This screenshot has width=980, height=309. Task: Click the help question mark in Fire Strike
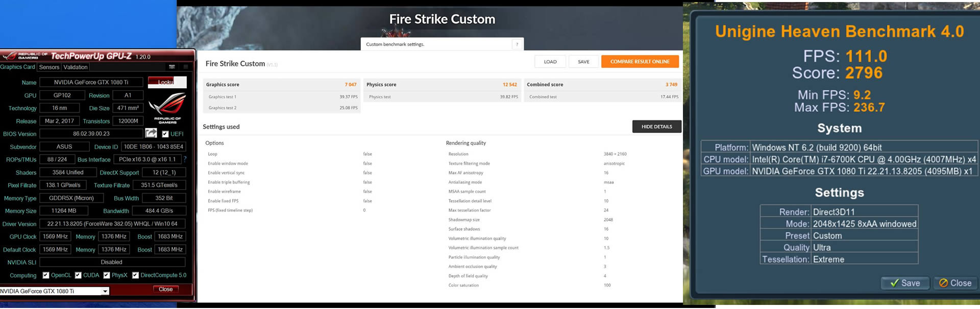click(517, 44)
